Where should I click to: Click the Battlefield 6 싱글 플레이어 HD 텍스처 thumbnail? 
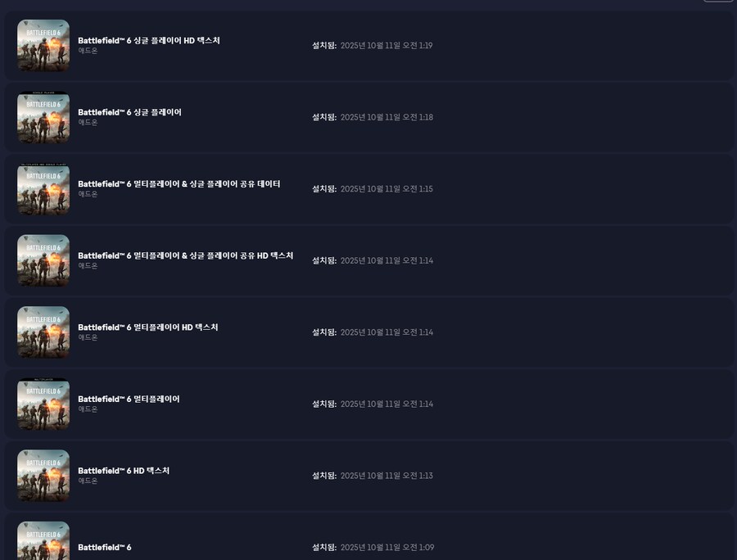pyautogui.click(x=43, y=46)
